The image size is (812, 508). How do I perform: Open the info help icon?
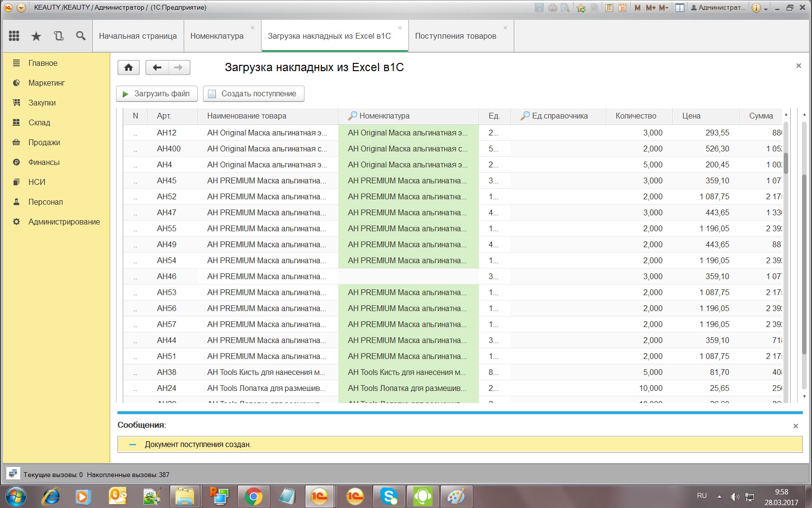(x=756, y=8)
